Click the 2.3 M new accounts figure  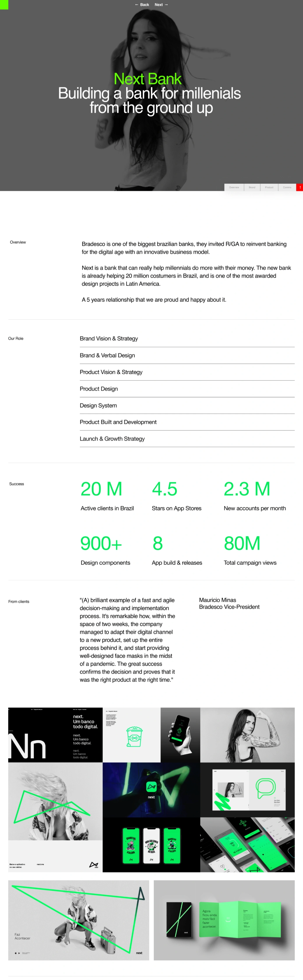(247, 489)
